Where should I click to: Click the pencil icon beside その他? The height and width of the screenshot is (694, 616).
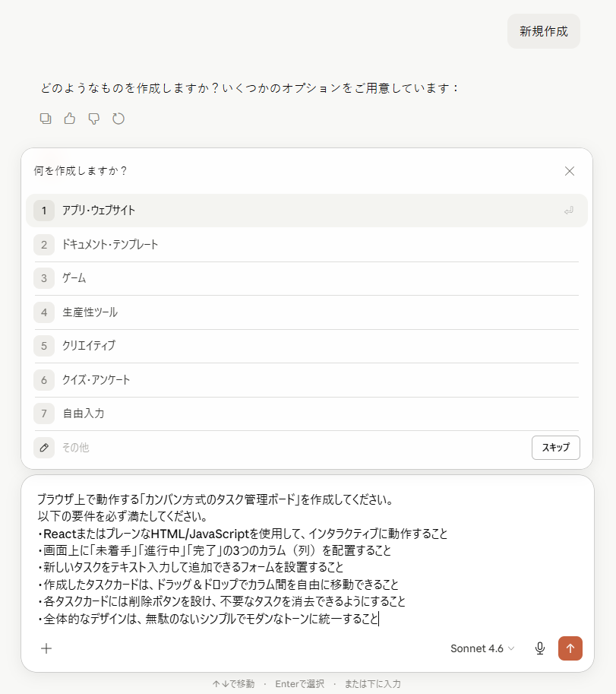[x=44, y=448]
